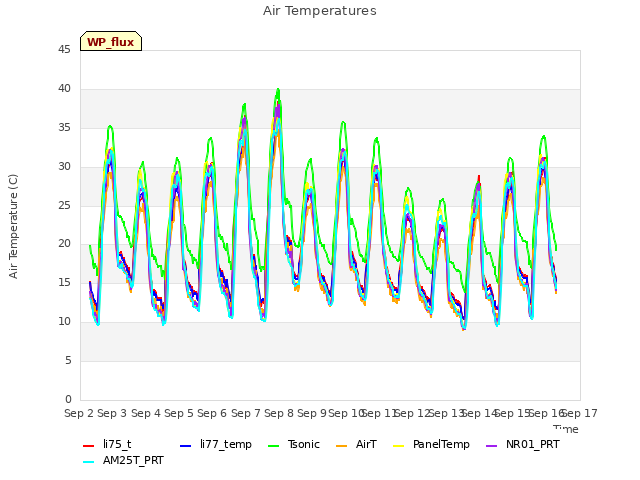
Task: Click the Sep 7 x-axis tick label
Action: 246,413
